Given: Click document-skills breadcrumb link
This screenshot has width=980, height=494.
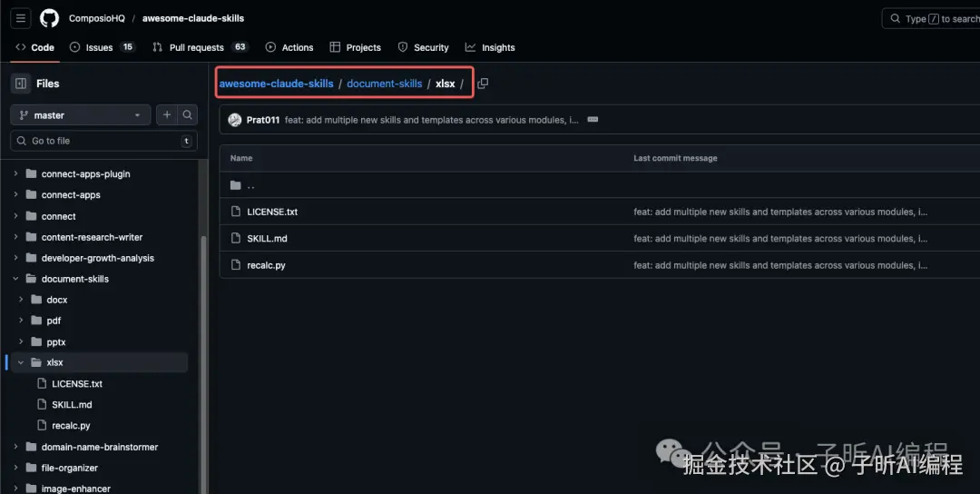Looking at the screenshot, I should click(x=385, y=84).
